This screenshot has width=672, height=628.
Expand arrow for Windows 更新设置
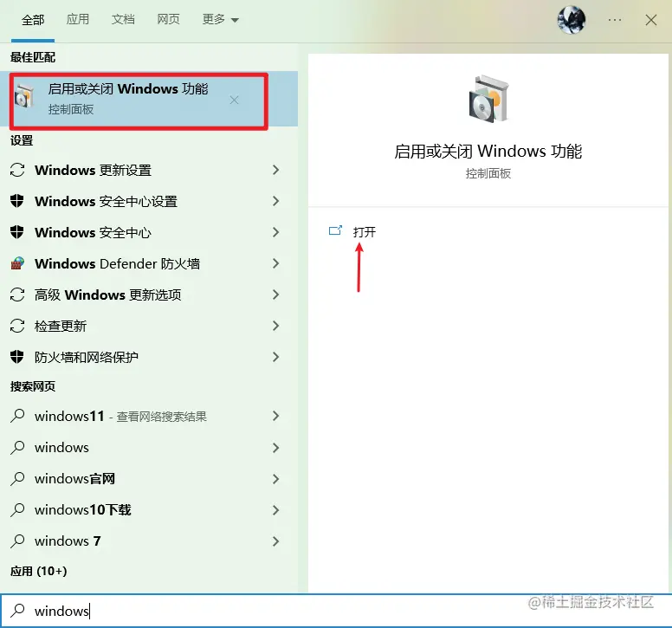click(276, 170)
